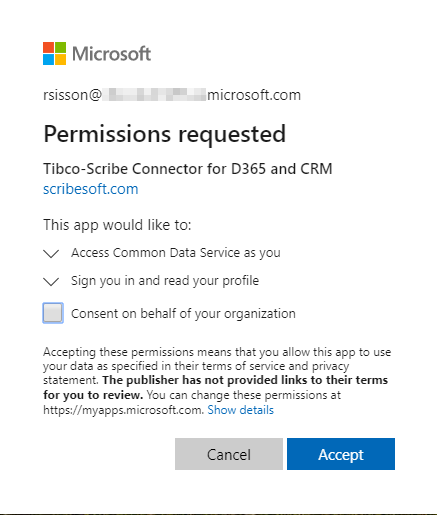Click the "Consent on behalf of your organization" label

coord(183,314)
